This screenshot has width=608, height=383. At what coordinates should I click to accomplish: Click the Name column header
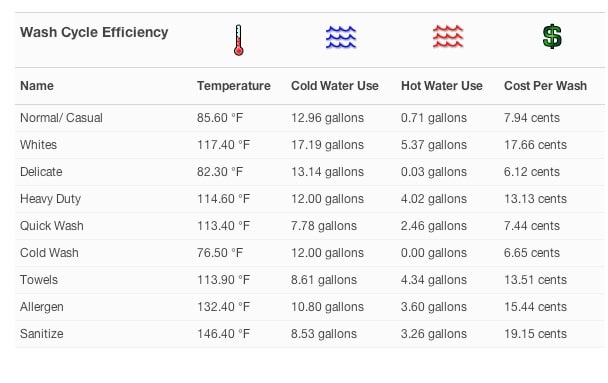point(37,86)
